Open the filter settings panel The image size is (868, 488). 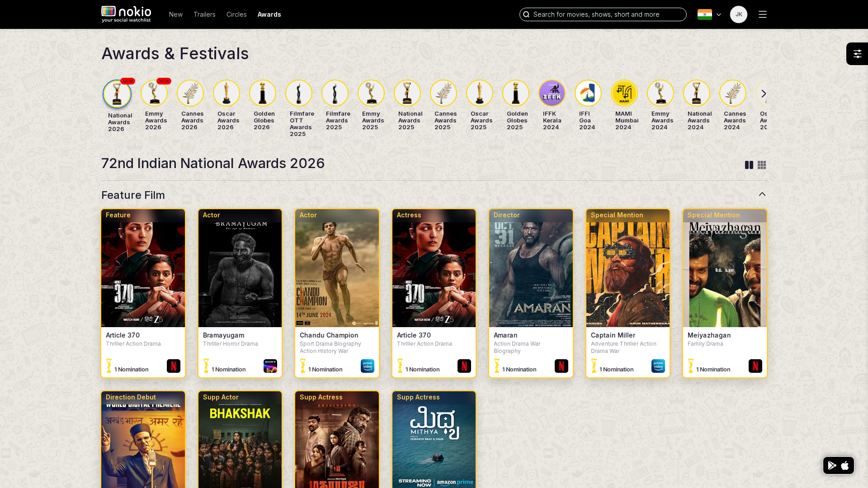point(857,54)
